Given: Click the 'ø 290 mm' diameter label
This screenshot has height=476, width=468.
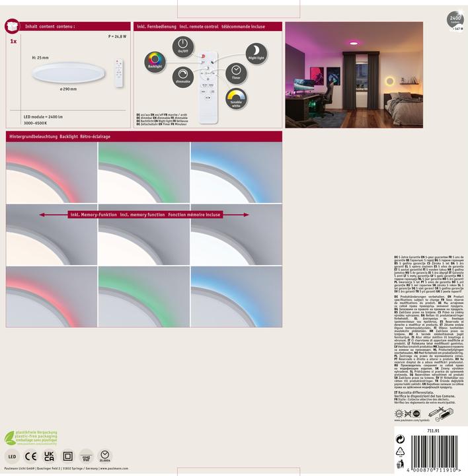Looking at the screenshot, I should click(68, 89).
